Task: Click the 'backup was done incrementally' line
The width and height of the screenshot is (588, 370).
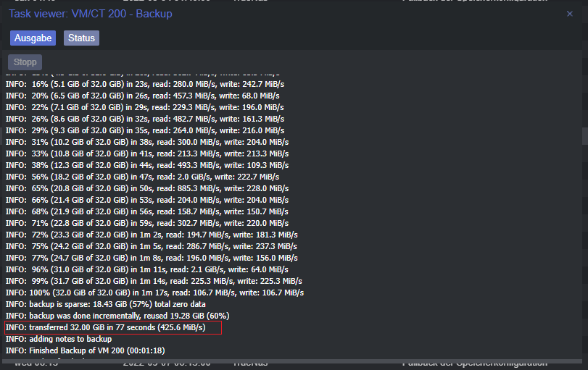Action: (117, 316)
